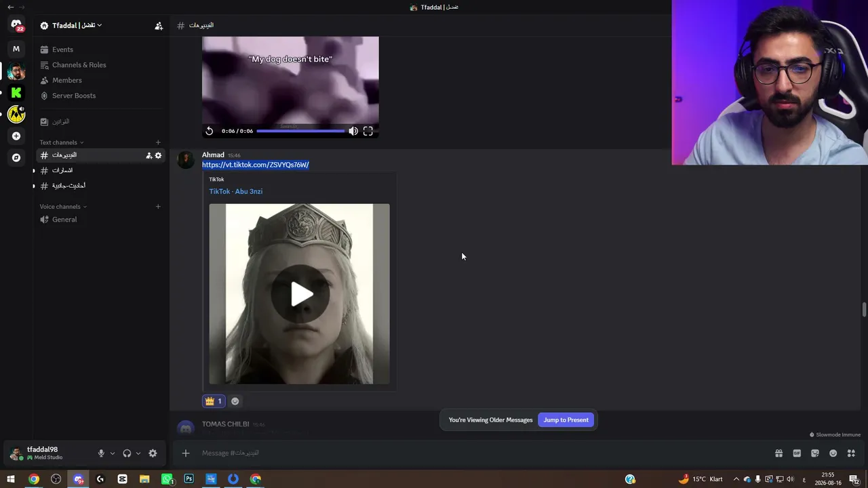Open the yellow logo server icon
Image resolution: width=868 pixels, height=488 pixels.
point(16,115)
